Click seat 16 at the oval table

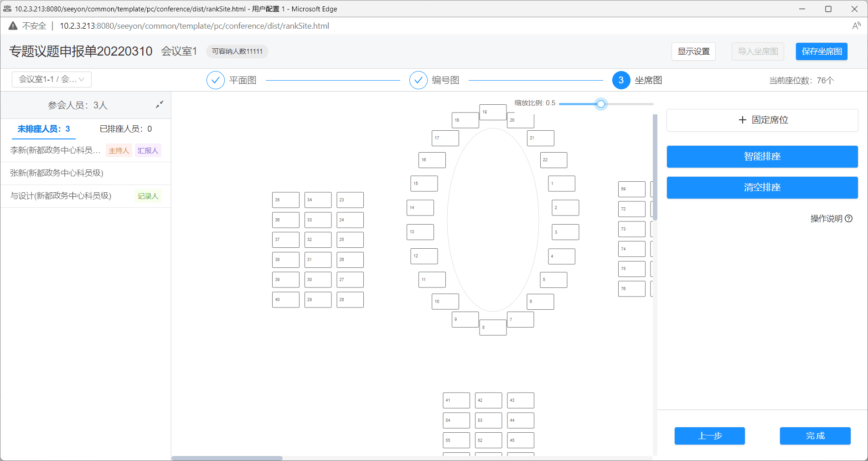(432, 160)
